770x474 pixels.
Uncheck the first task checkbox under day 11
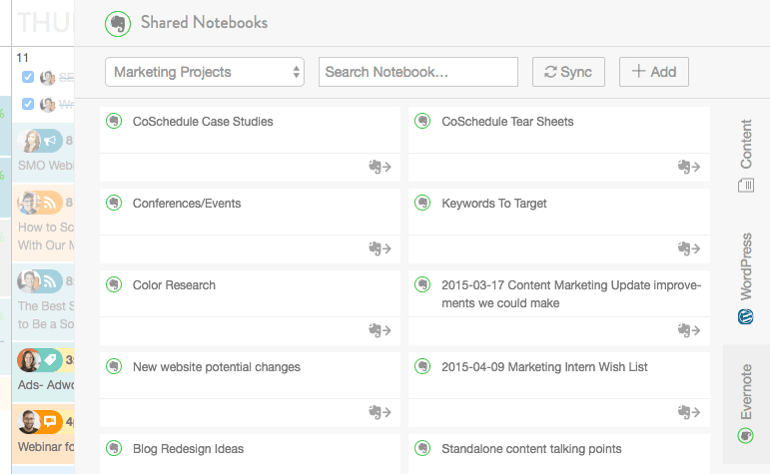[x=28, y=77]
